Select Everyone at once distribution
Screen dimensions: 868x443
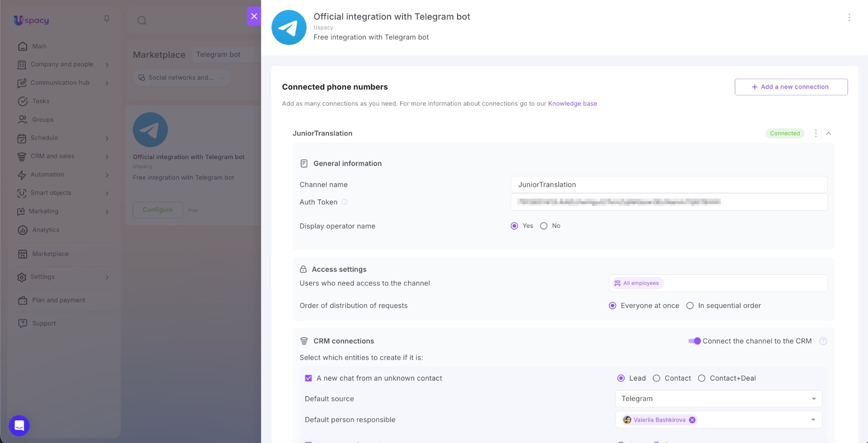[x=613, y=306]
